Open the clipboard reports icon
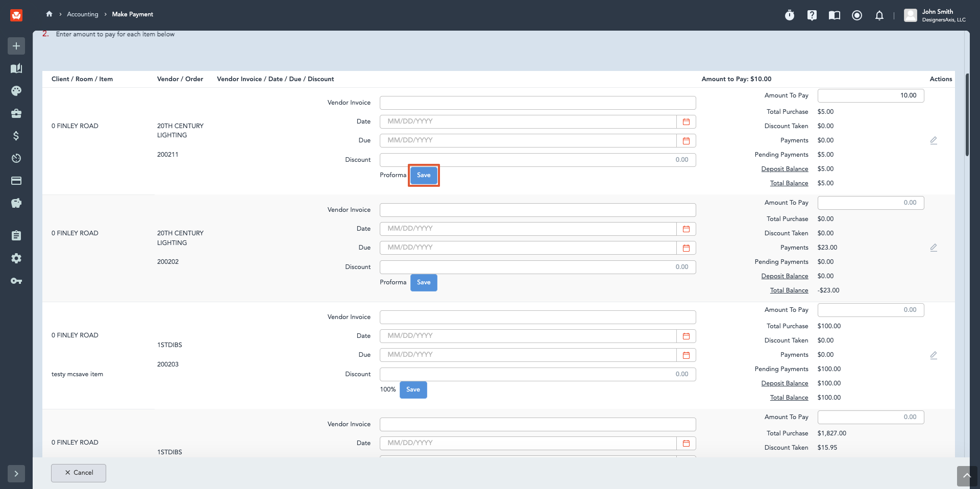980x489 pixels. click(x=16, y=235)
